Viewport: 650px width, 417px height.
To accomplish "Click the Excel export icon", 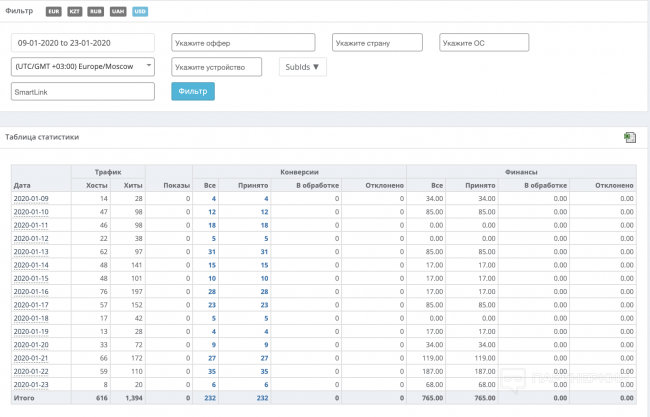I will coord(629,138).
